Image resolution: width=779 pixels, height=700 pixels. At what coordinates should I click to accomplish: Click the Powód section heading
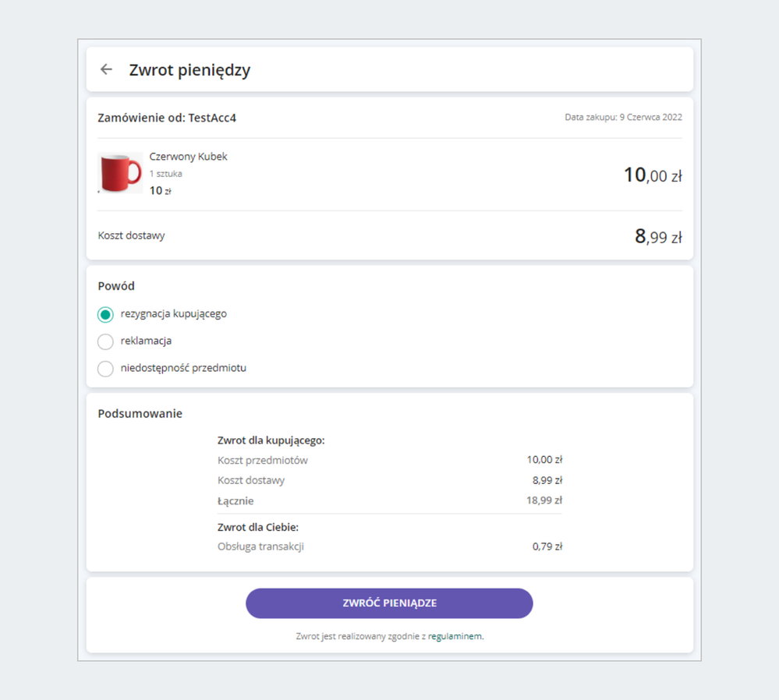tap(115, 286)
